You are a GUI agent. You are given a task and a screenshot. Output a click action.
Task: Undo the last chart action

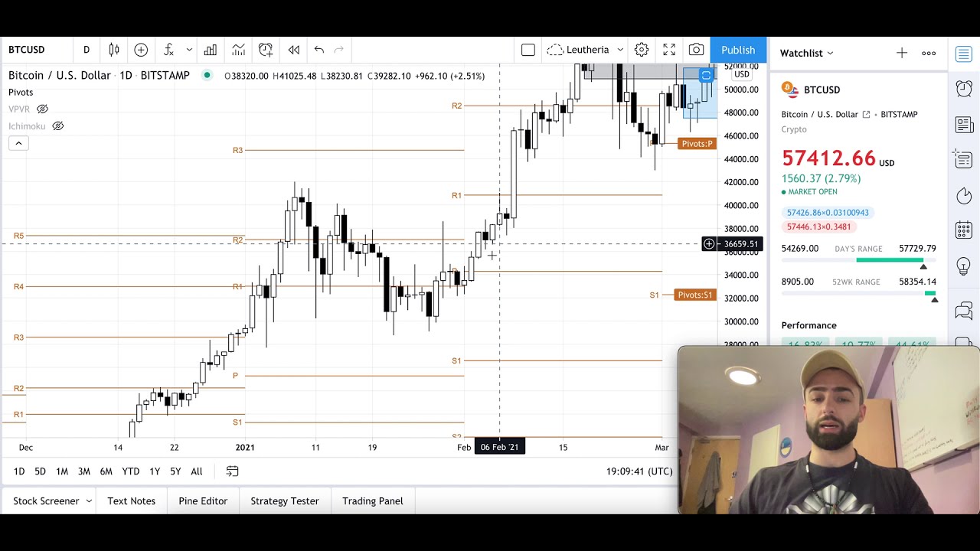click(319, 50)
